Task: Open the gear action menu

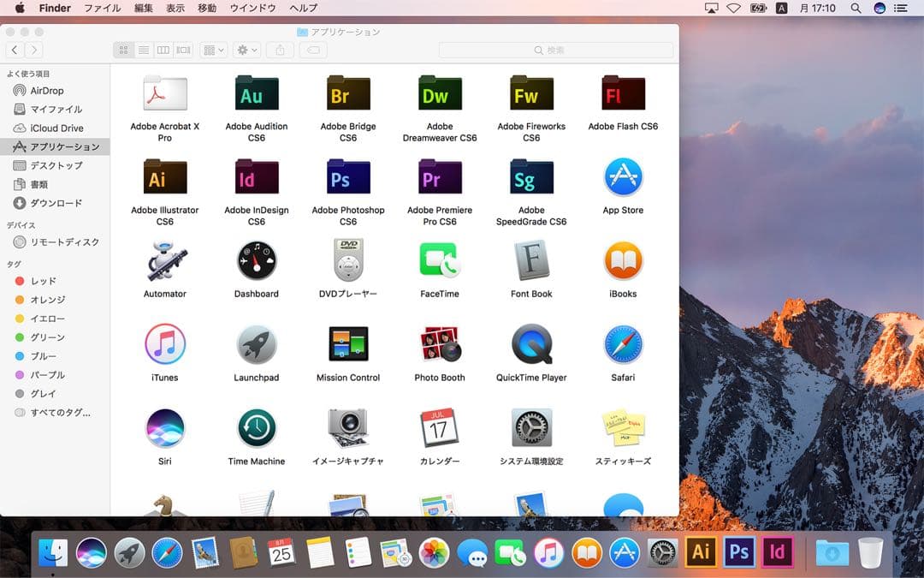Action: point(247,51)
